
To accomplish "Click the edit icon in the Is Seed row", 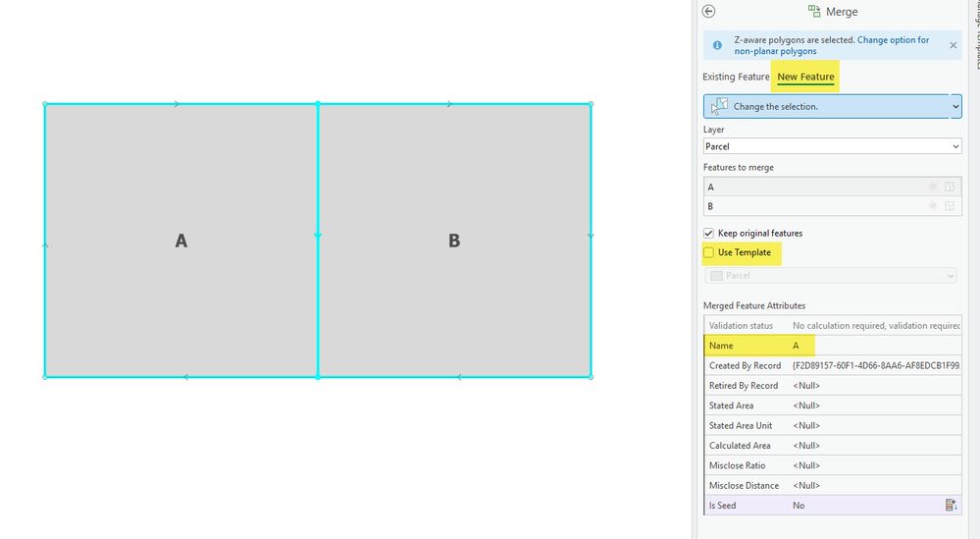I will point(951,505).
